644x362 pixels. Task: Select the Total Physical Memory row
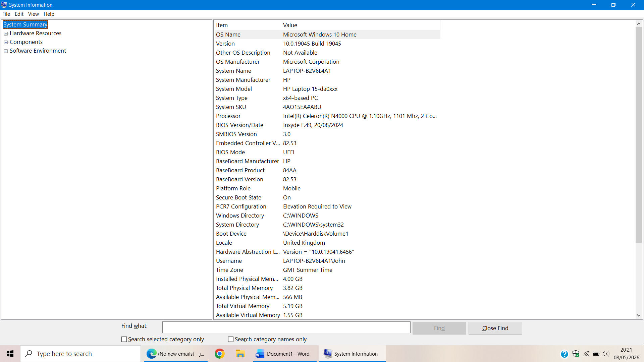point(327,288)
